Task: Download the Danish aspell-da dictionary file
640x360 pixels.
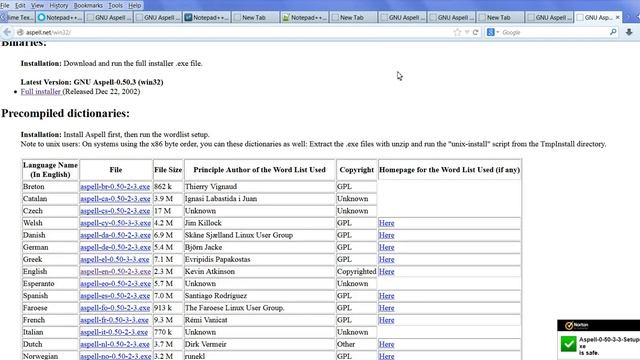Action: pos(116,235)
